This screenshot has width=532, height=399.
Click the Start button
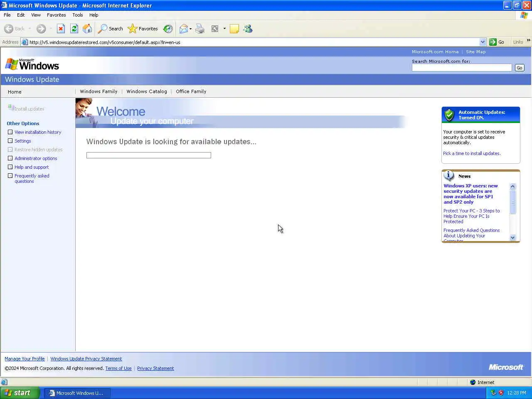[x=20, y=393]
